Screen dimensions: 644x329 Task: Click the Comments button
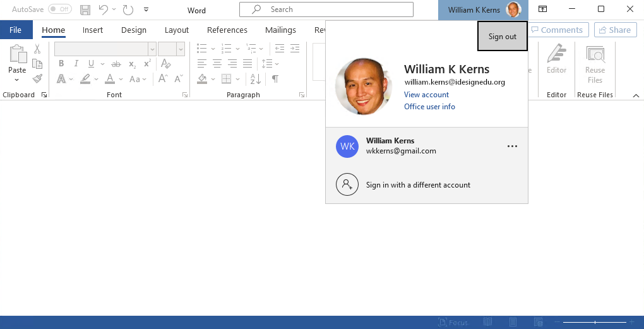[x=558, y=30]
